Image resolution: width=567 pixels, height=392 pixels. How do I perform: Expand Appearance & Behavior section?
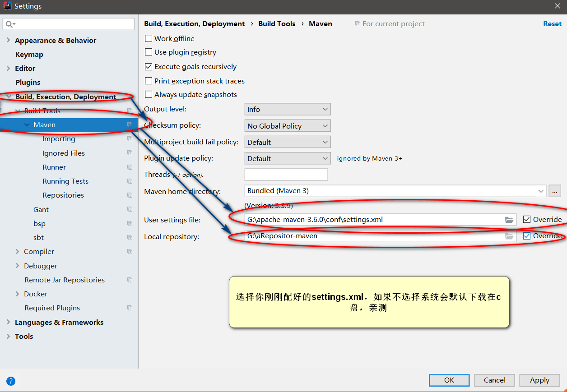click(8, 40)
